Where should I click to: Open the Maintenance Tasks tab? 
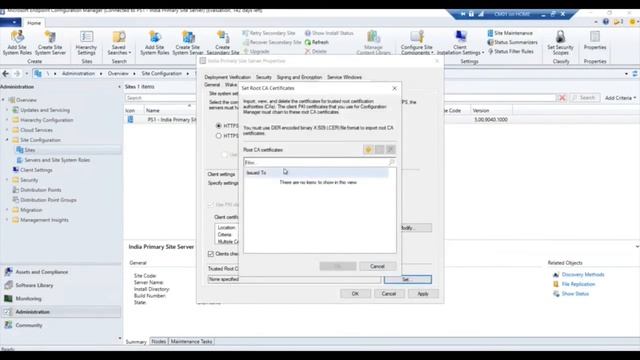tap(191, 342)
